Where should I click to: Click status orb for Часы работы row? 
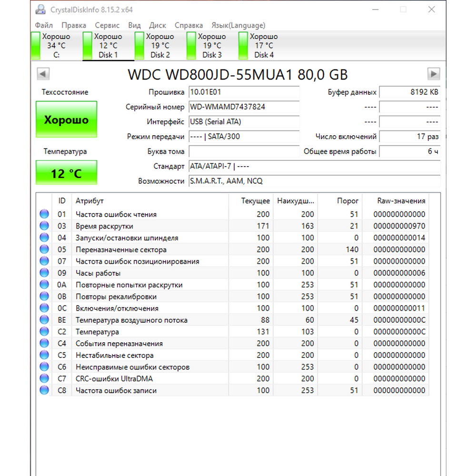point(44,273)
